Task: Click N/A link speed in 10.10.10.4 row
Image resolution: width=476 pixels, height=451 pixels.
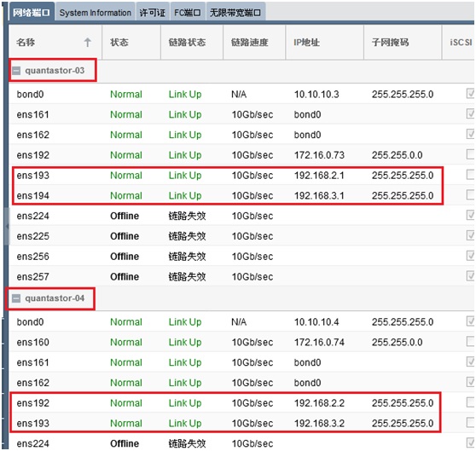Action: coord(239,322)
